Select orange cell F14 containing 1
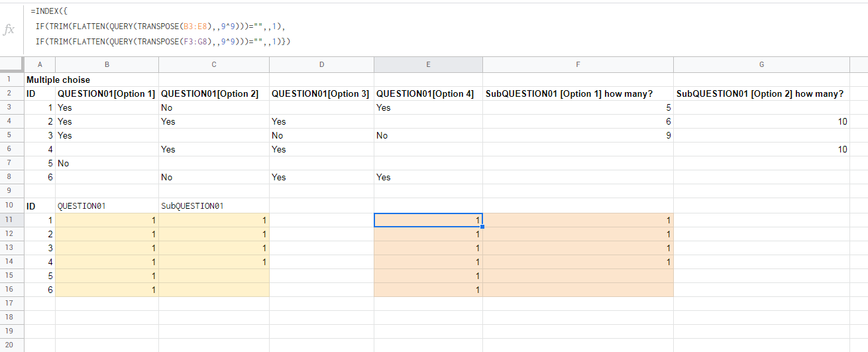This screenshot has height=352, width=868. 578,261
